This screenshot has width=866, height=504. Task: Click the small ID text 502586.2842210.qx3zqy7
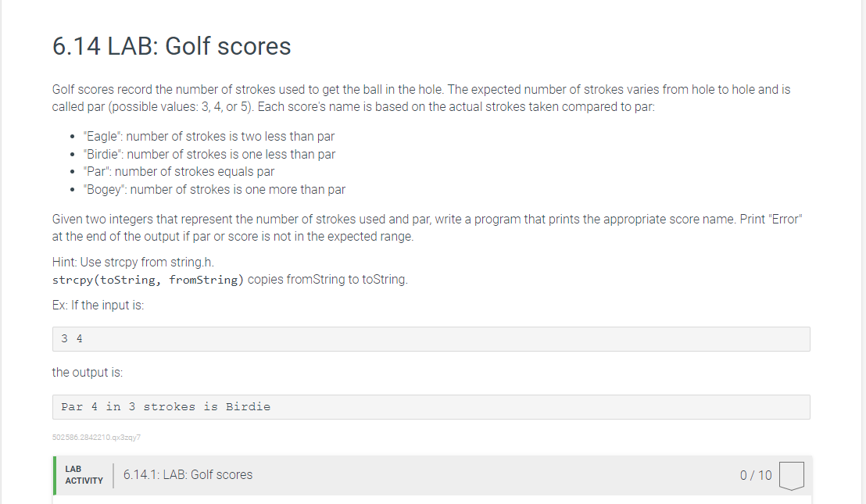pos(96,437)
